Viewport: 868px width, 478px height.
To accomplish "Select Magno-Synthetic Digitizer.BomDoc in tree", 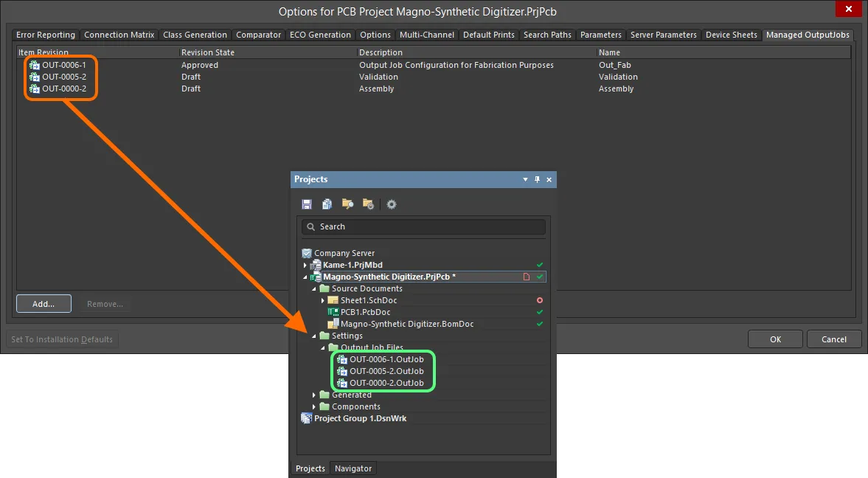I will tap(407, 324).
